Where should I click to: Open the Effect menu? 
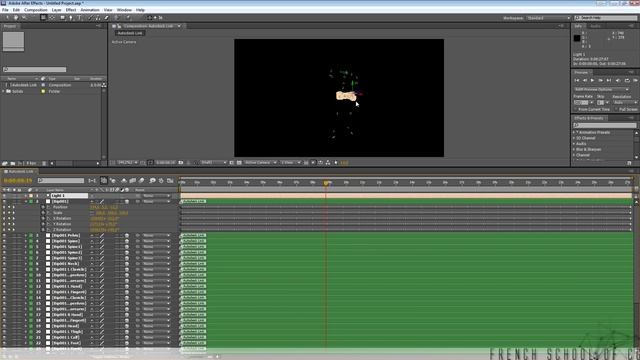point(71,10)
